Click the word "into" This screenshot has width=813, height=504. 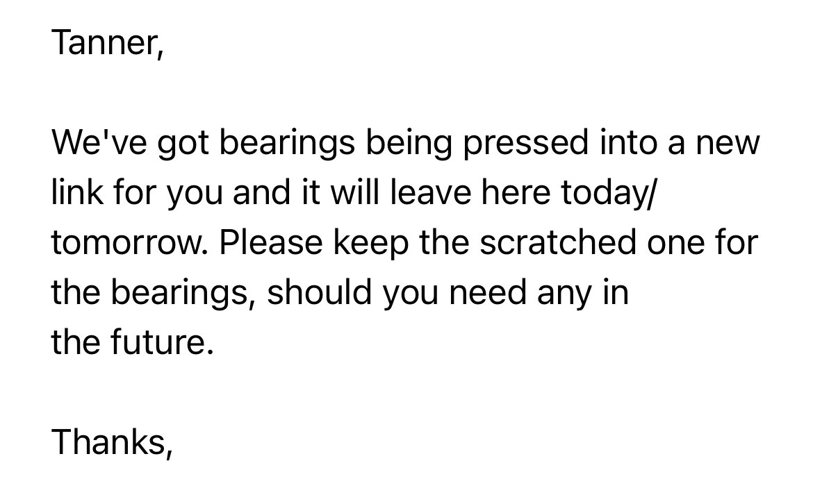click(x=628, y=142)
